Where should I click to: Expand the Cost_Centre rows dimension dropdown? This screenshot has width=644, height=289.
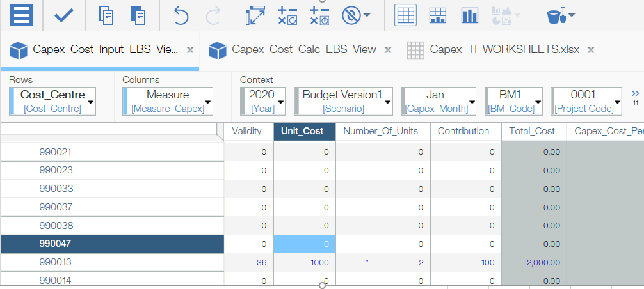pos(90,102)
